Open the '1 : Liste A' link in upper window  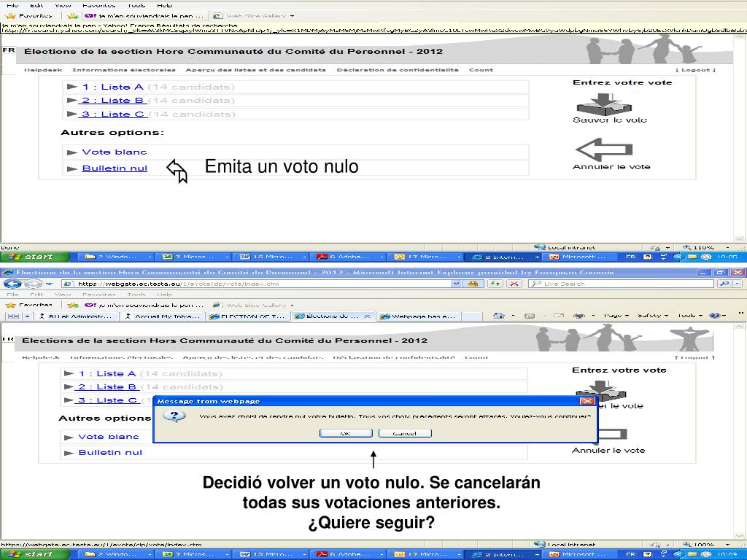112,87
